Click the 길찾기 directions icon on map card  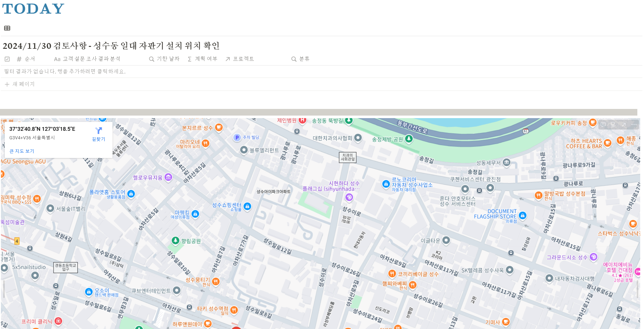click(99, 130)
